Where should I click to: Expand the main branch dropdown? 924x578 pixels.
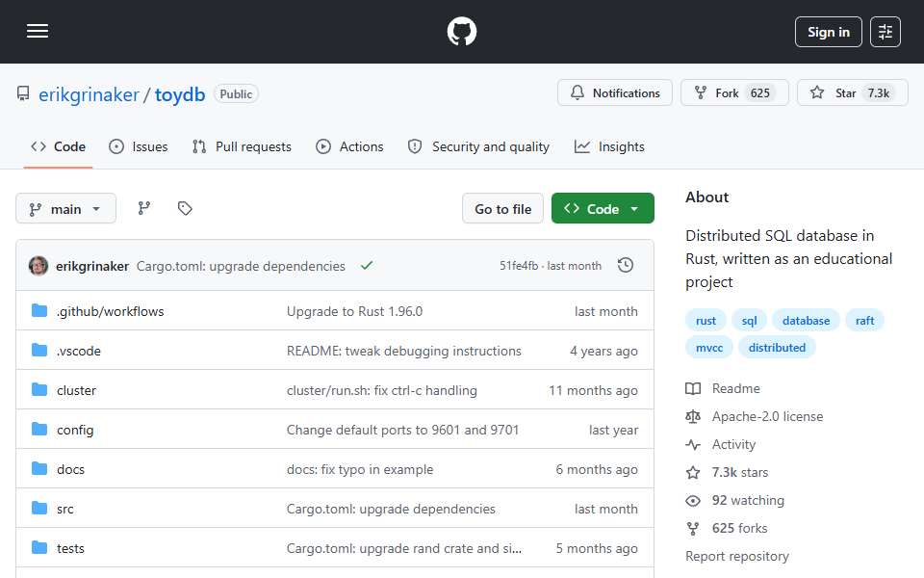66,209
